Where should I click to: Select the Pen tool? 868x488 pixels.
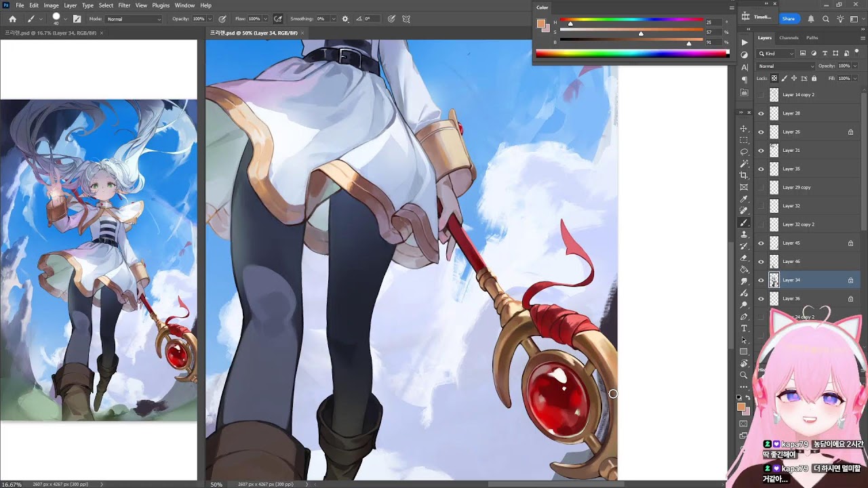tap(744, 317)
